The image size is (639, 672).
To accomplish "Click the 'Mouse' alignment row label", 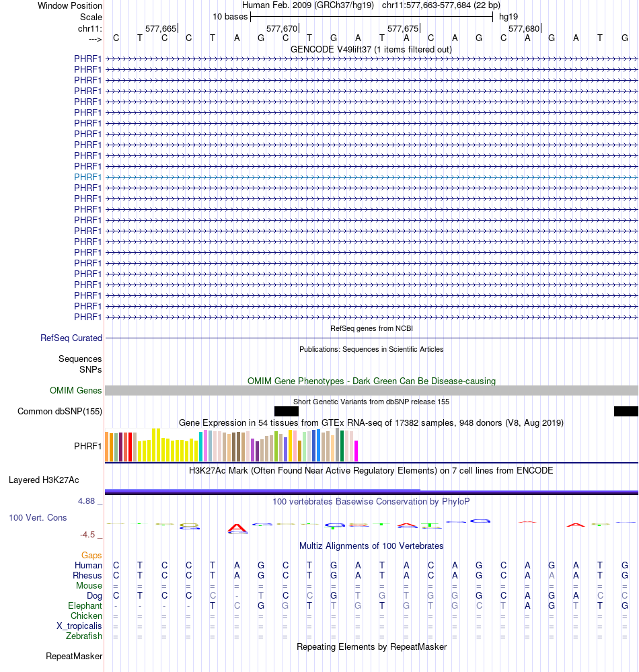I will (89, 585).
